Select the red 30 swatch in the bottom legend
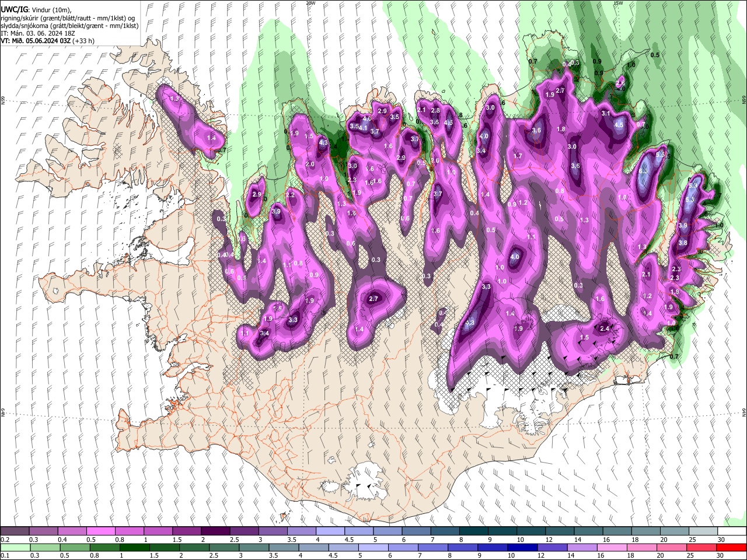The image size is (747, 560). click(x=731, y=547)
